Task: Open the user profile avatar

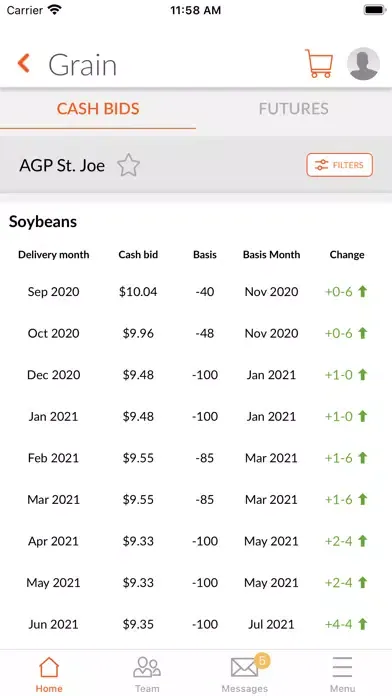Action: click(x=363, y=63)
